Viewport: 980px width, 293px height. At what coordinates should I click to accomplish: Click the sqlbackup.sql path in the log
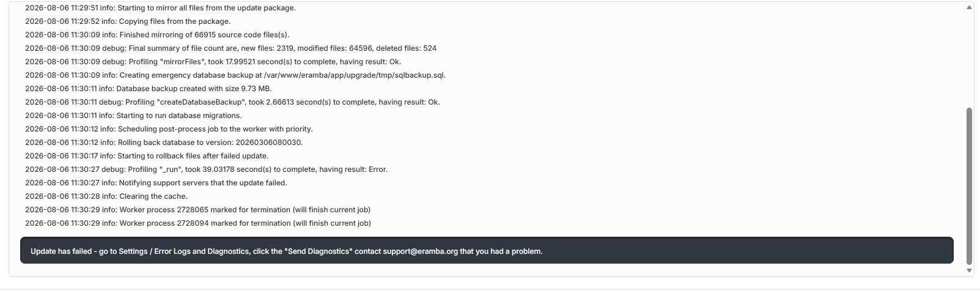tap(355, 75)
